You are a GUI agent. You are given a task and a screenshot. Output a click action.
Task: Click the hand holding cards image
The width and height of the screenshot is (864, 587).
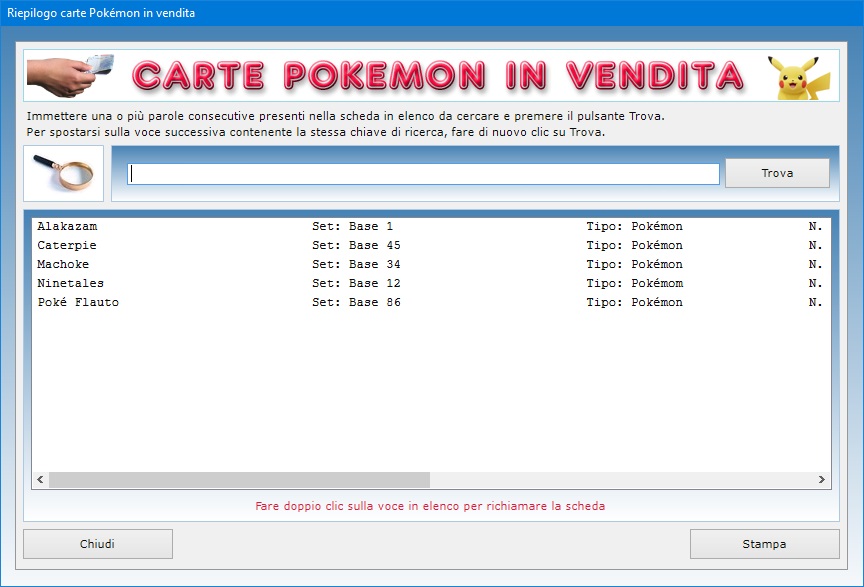coord(70,76)
